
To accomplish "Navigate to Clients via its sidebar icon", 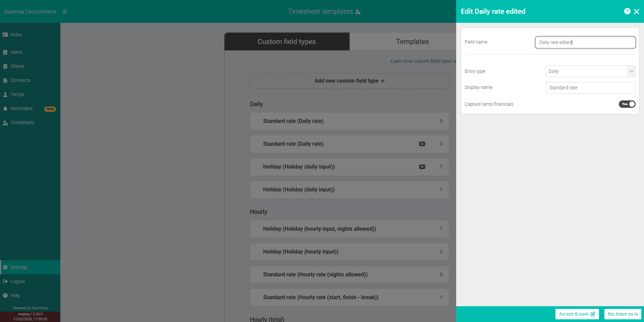I will (x=5, y=66).
